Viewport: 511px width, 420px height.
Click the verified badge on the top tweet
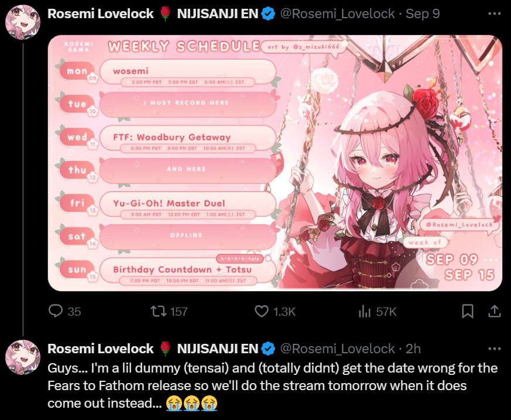(268, 14)
